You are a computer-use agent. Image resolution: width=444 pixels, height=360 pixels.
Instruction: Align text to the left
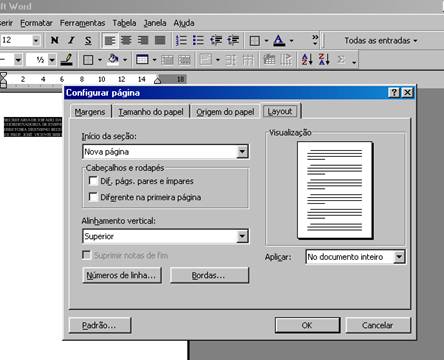[x=109, y=41]
